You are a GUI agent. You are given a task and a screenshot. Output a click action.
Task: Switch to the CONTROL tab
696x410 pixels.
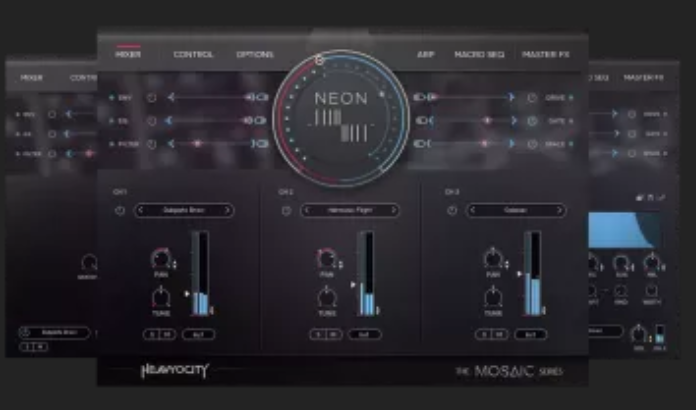tap(193, 55)
